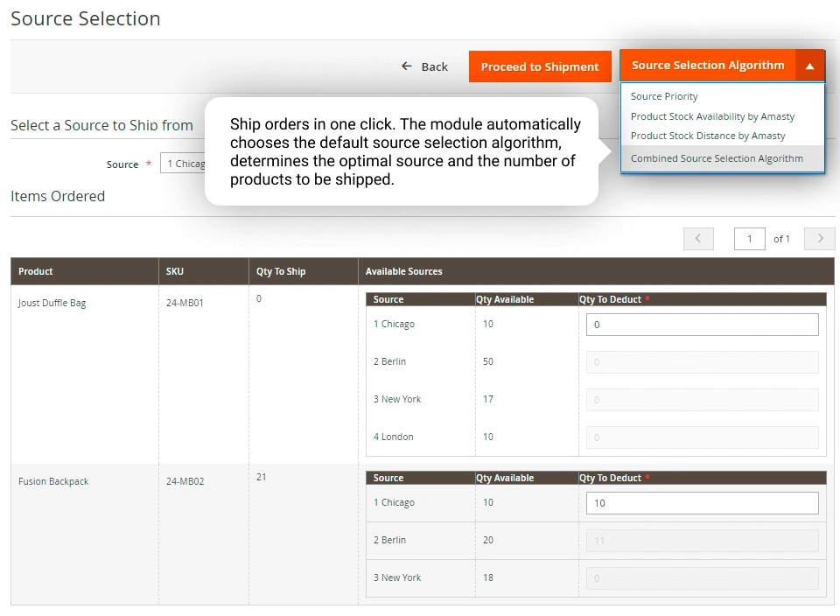
Task: Choose Product Stock Availability by Amasty
Action: click(713, 115)
